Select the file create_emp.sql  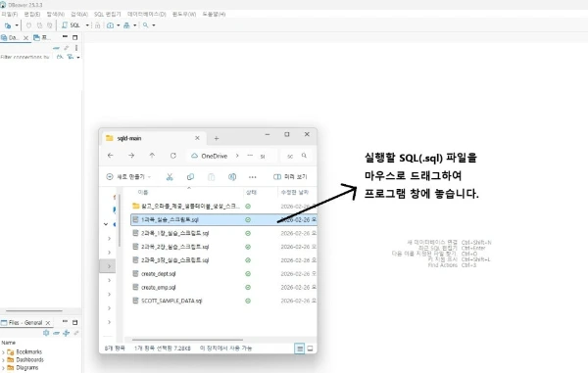click(158, 287)
